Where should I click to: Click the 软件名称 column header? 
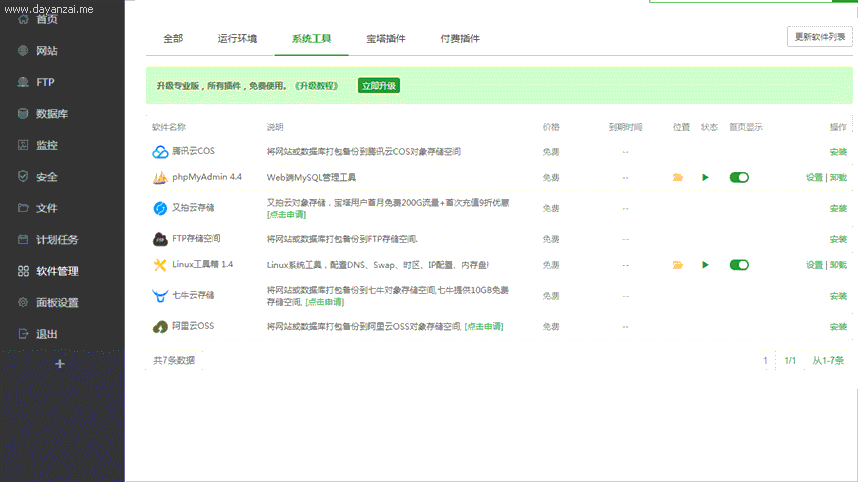click(x=169, y=127)
